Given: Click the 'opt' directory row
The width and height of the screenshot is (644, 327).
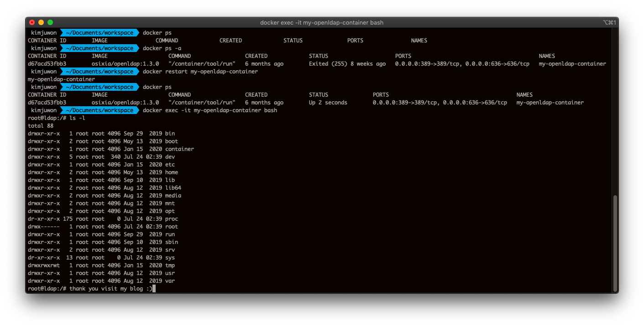Looking at the screenshot, I should click(x=101, y=211).
